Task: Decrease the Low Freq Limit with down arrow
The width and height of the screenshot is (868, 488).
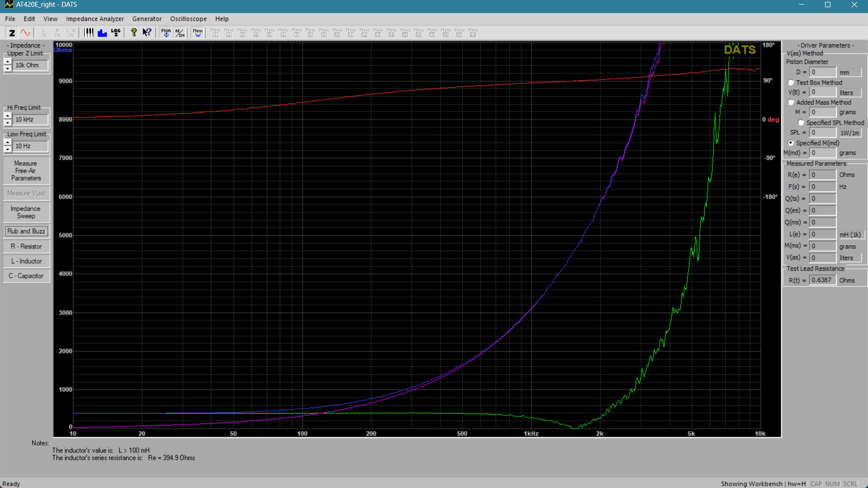Action: tap(8, 149)
